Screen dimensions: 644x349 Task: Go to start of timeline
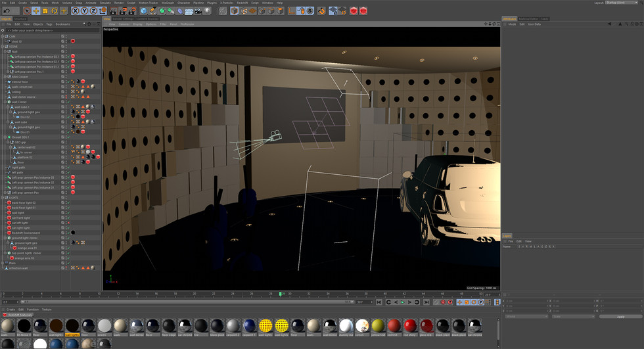(x=379, y=302)
